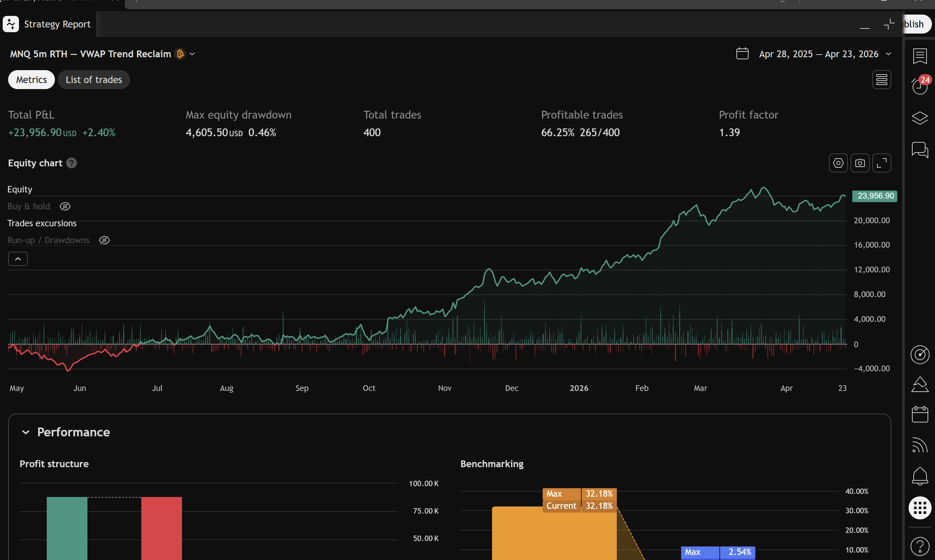The width and height of the screenshot is (935, 560).
Task: Click the Performance section heading
Action: pos(74,433)
